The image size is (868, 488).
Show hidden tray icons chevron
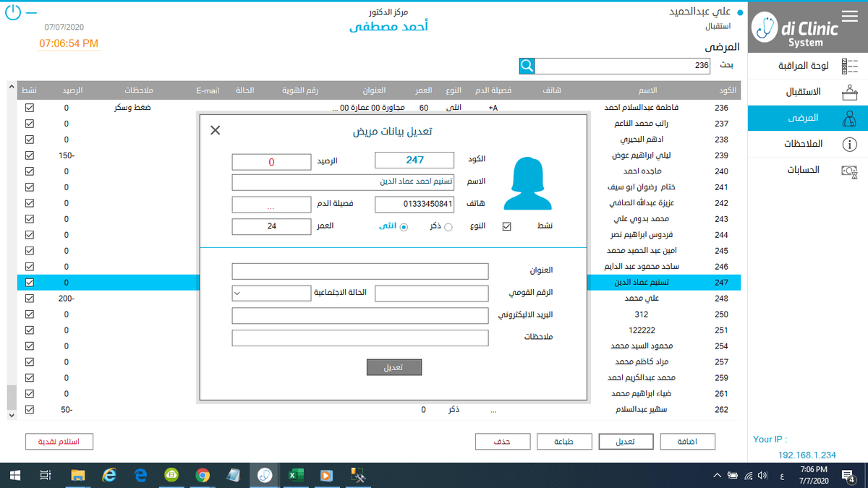click(x=717, y=475)
